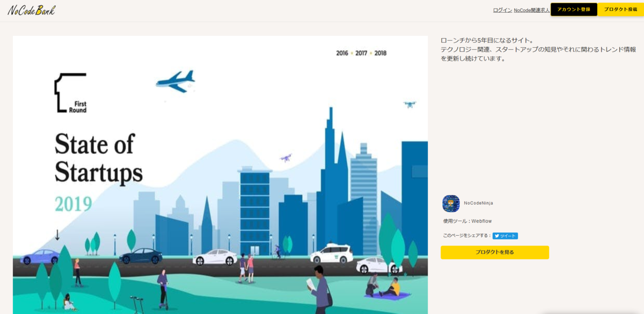Click the yellow プロダクトを見る button
644x314 pixels.
click(x=495, y=252)
